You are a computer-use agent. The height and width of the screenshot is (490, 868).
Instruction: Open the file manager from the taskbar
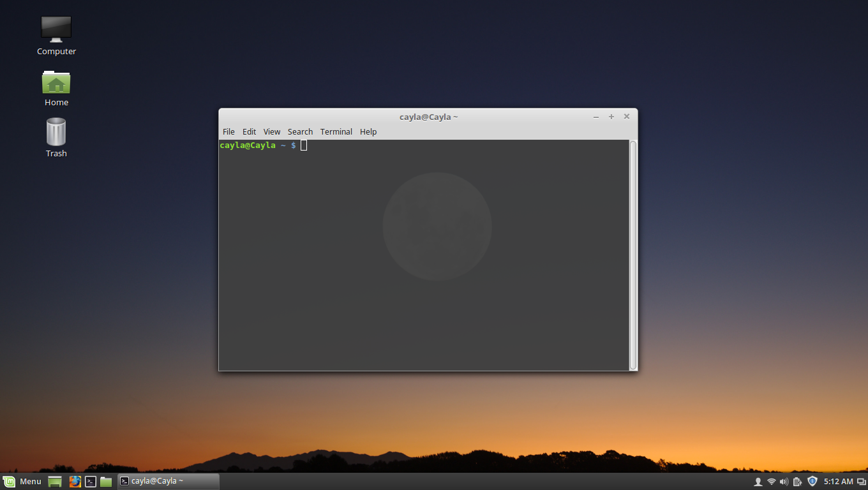click(x=105, y=480)
